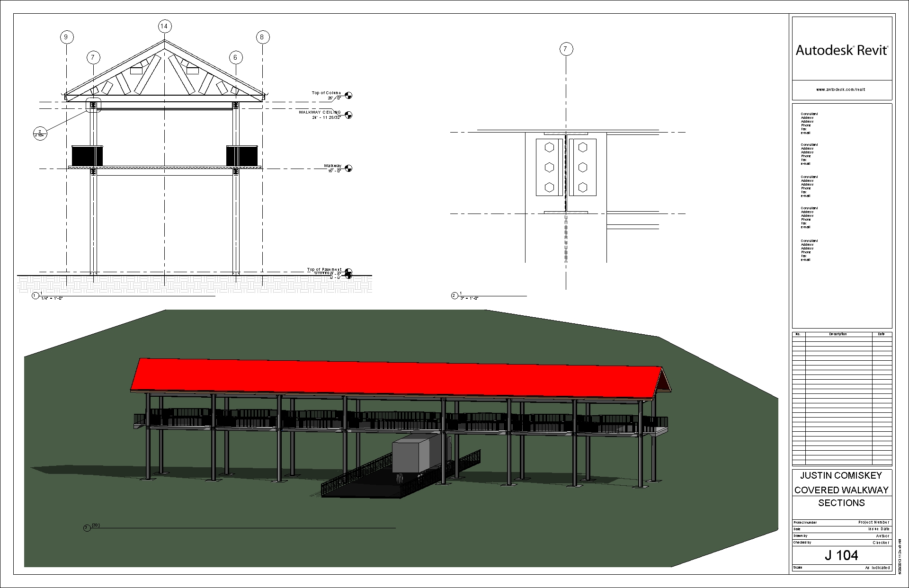Click grid bubble 14 above roof peak
Image resolution: width=909 pixels, height=588 pixels.
point(164,26)
